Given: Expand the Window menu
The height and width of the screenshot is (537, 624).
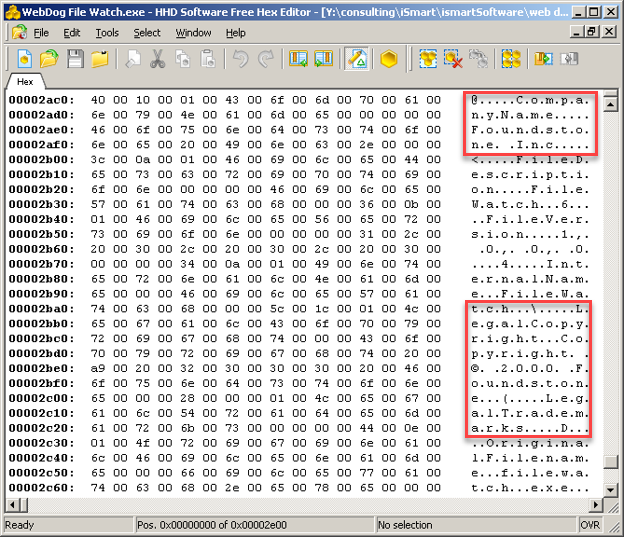Looking at the screenshot, I should click(x=193, y=33).
